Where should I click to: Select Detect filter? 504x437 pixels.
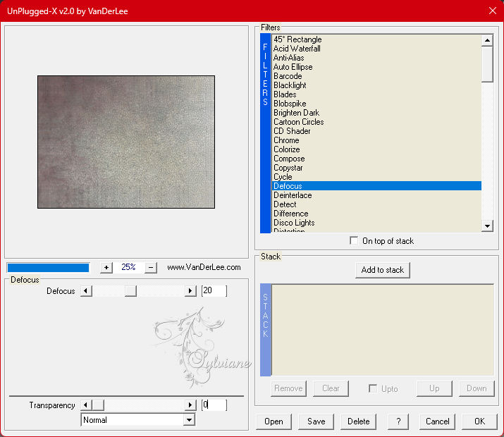click(376, 204)
